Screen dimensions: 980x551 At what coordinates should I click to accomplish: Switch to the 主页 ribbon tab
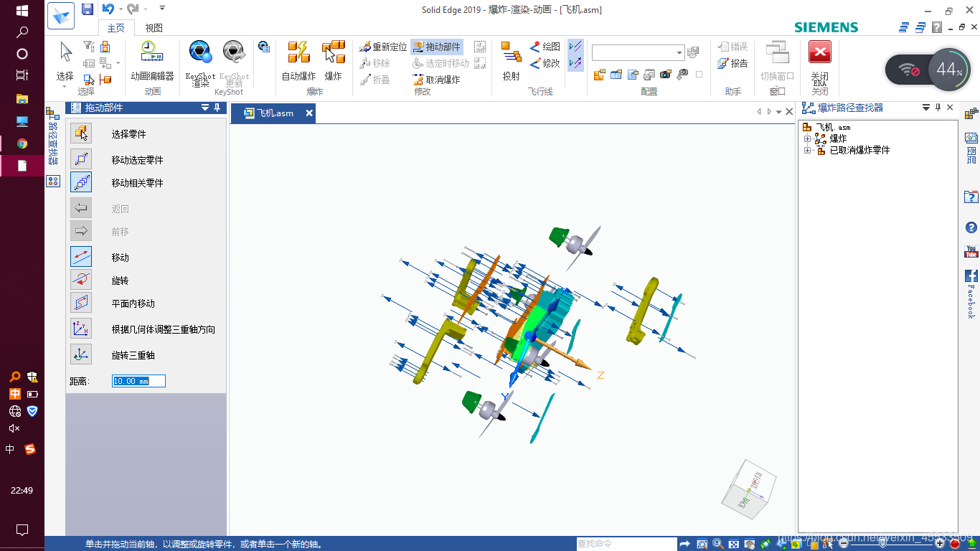coord(116,28)
